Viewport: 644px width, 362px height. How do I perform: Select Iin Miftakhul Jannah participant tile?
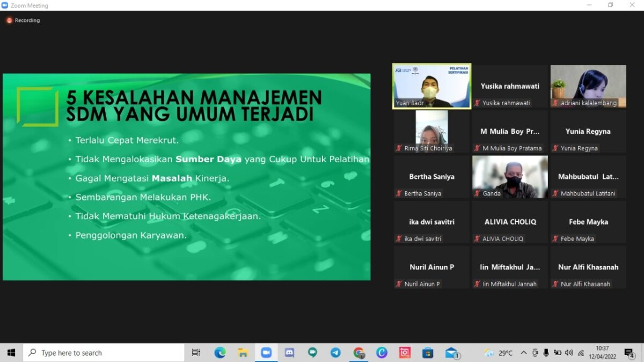click(510, 267)
